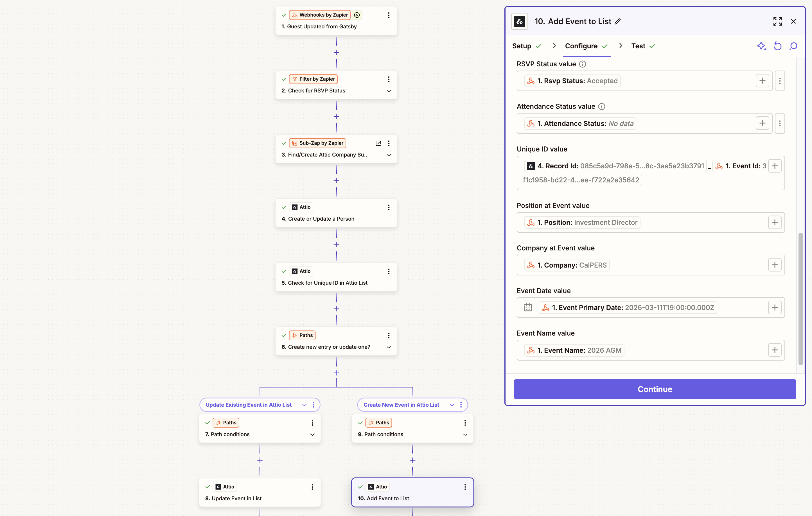Click the calendar icon in Event Date value field
Screen dimensions: 812x516
tap(528, 307)
